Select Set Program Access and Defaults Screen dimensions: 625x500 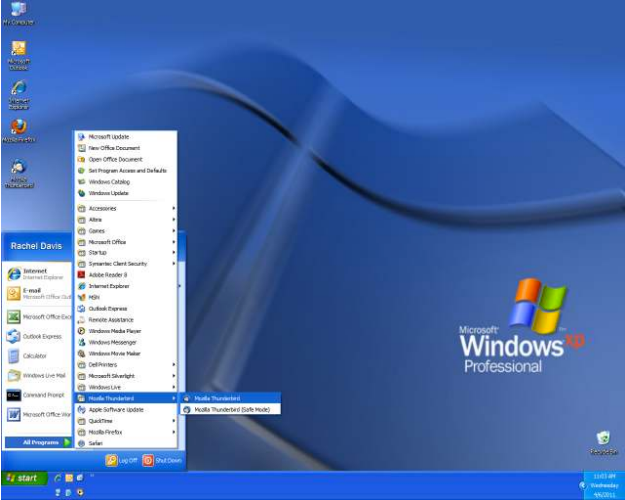coord(126,170)
